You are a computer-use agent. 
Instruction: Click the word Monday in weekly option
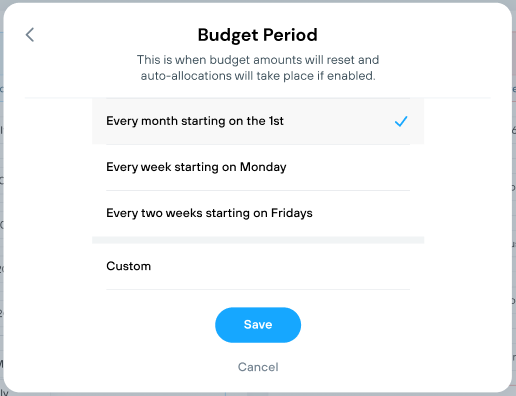[x=263, y=167]
